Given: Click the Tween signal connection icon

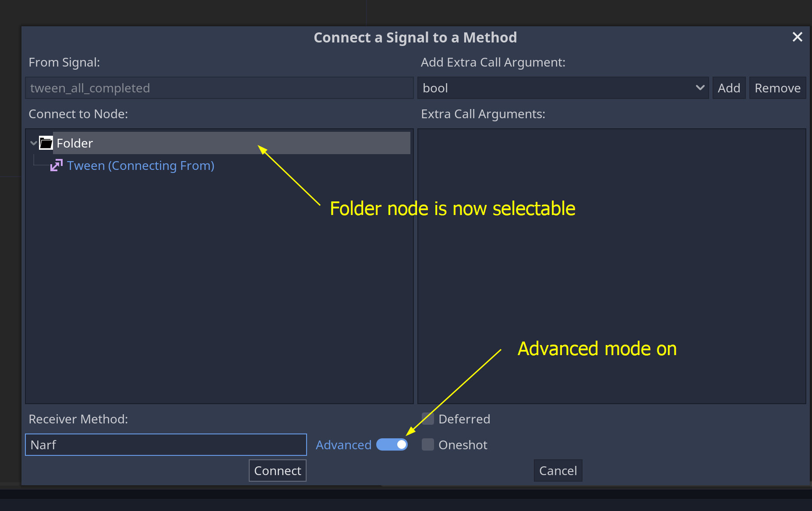Looking at the screenshot, I should tap(56, 165).
